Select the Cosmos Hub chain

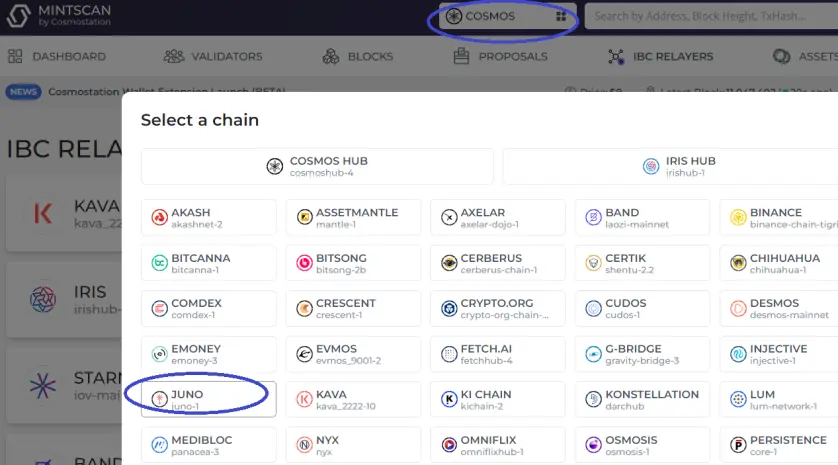(x=317, y=167)
